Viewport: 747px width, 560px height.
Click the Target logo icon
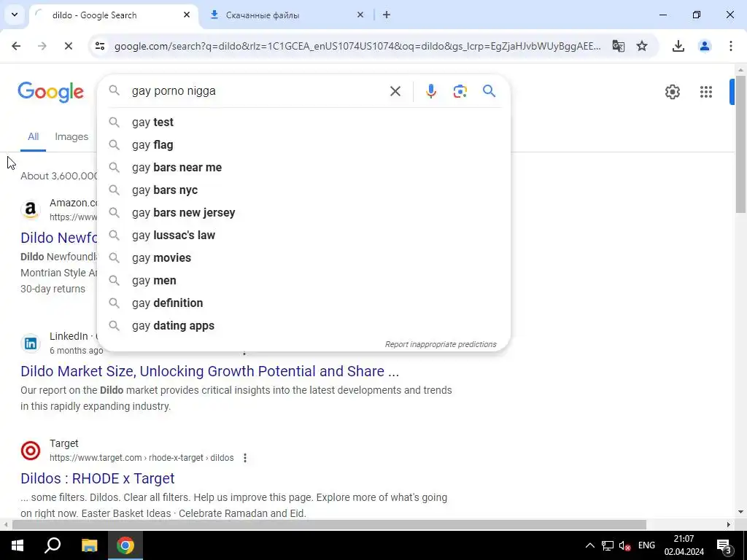(x=31, y=451)
